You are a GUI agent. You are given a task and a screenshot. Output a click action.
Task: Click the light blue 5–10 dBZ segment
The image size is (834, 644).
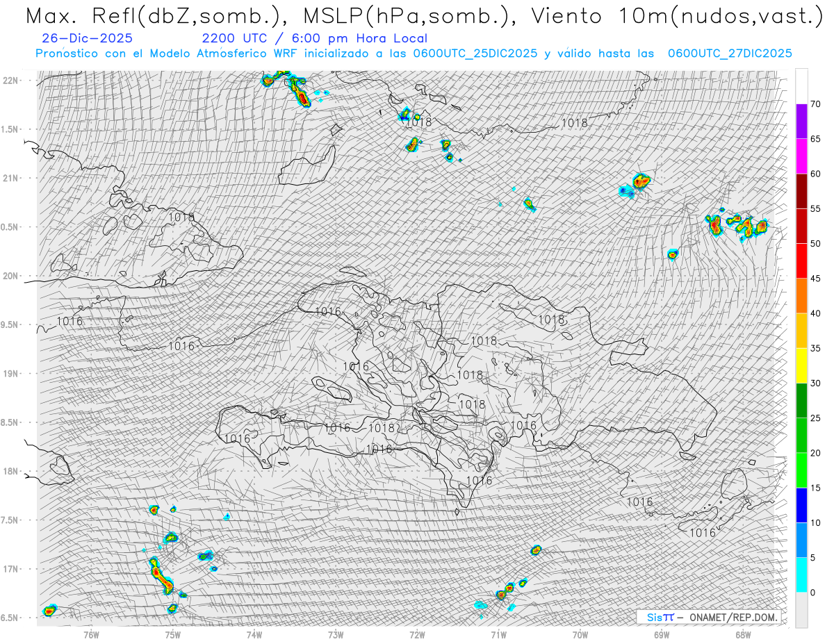(801, 540)
